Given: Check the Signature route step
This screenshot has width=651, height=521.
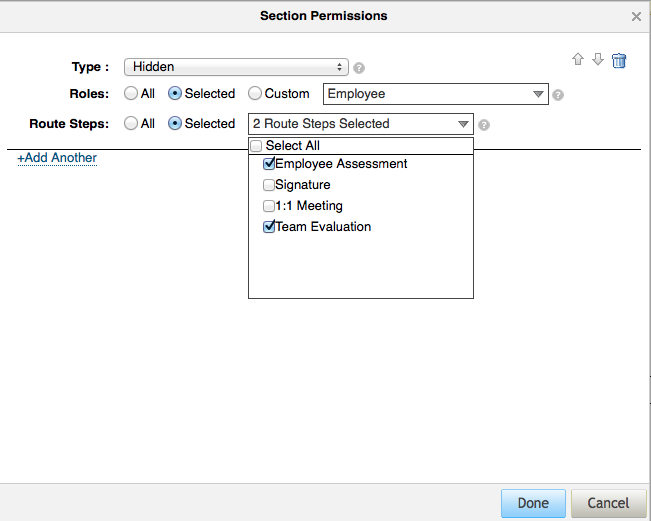Looking at the screenshot, I should [269, 185].
